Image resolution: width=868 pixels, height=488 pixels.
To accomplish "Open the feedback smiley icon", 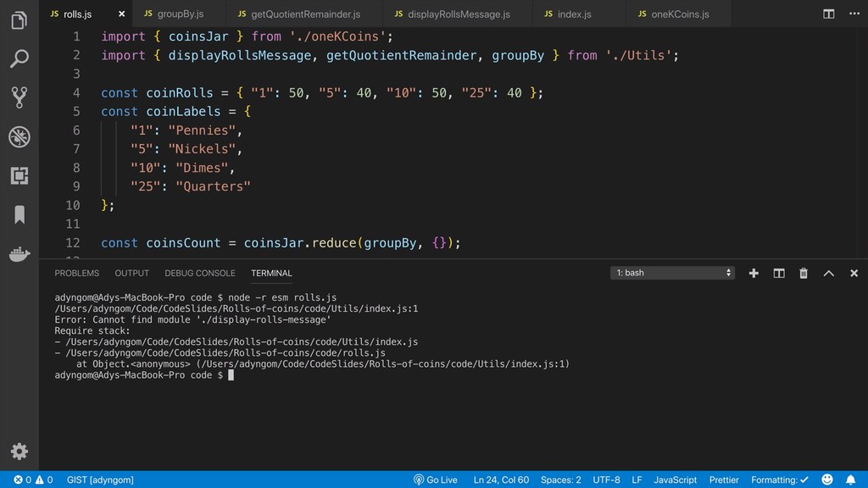I will pyautogui.click(x=827, y=480).
